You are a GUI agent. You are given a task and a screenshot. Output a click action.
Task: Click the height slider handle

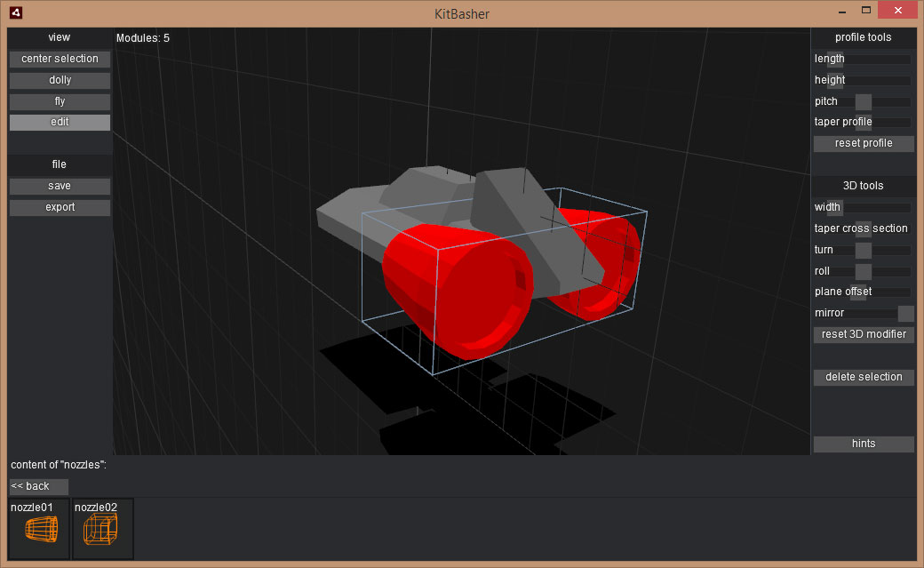click(x=835, y=81)
